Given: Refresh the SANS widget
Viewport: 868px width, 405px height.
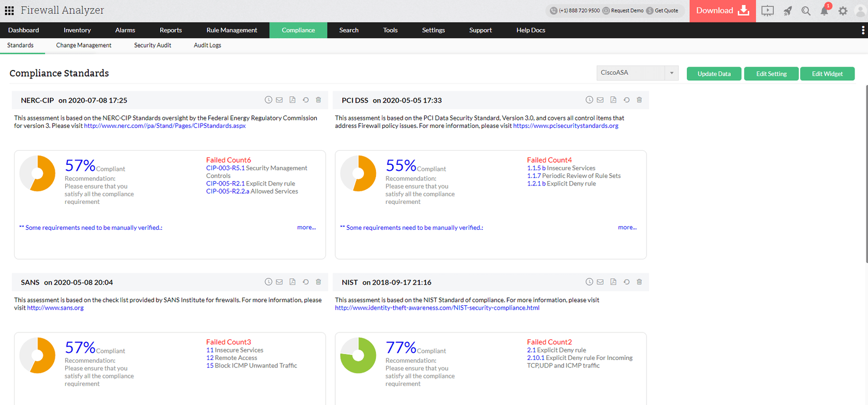Looking at the screenshot, I should click(305, 282).
